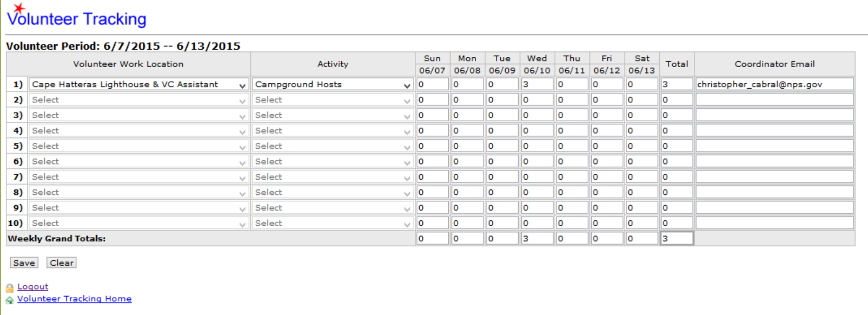Click row 1 Saturday 06/13 hours field
868x315 pixels.
click(642, 84)
